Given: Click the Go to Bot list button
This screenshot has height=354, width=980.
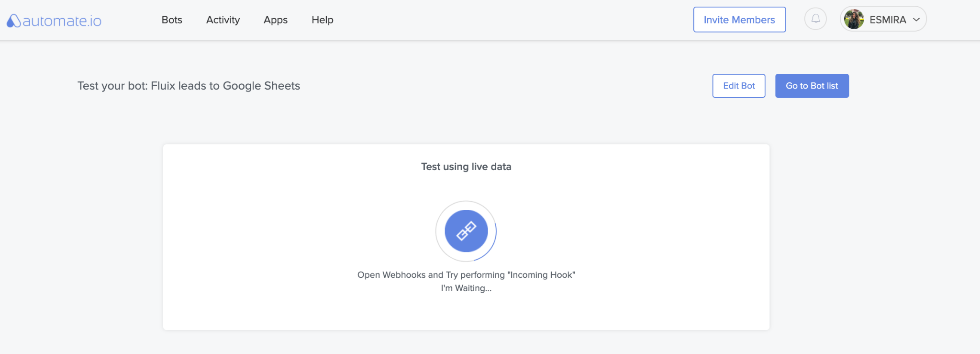Looking at the screenshot, I should 812,86.
